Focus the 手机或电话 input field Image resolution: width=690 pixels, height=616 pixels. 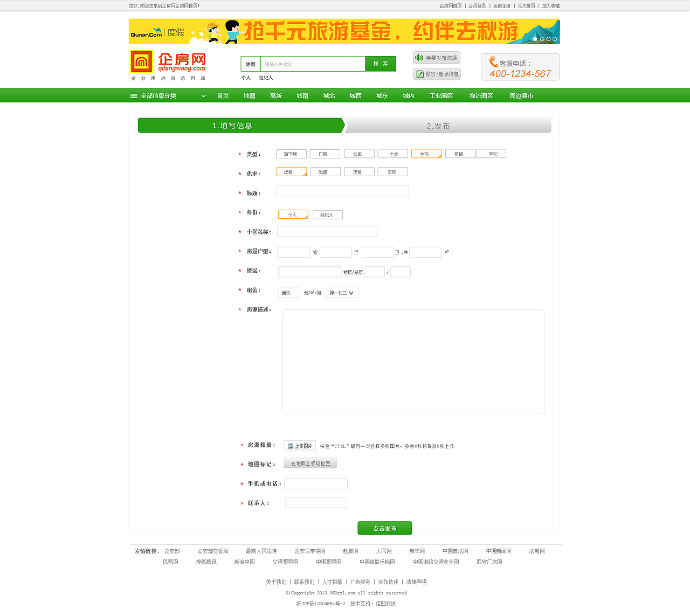(316, 484)
